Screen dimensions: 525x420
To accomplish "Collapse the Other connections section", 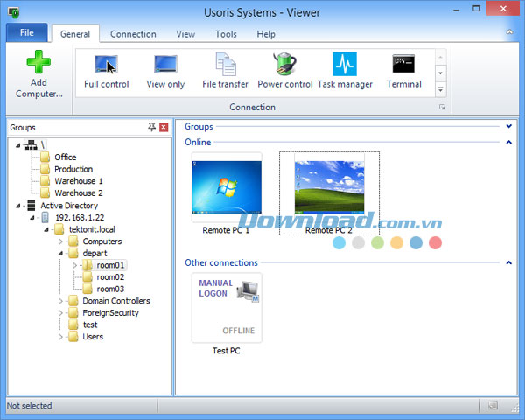I will pyautogui.click(x=509, y=262).
